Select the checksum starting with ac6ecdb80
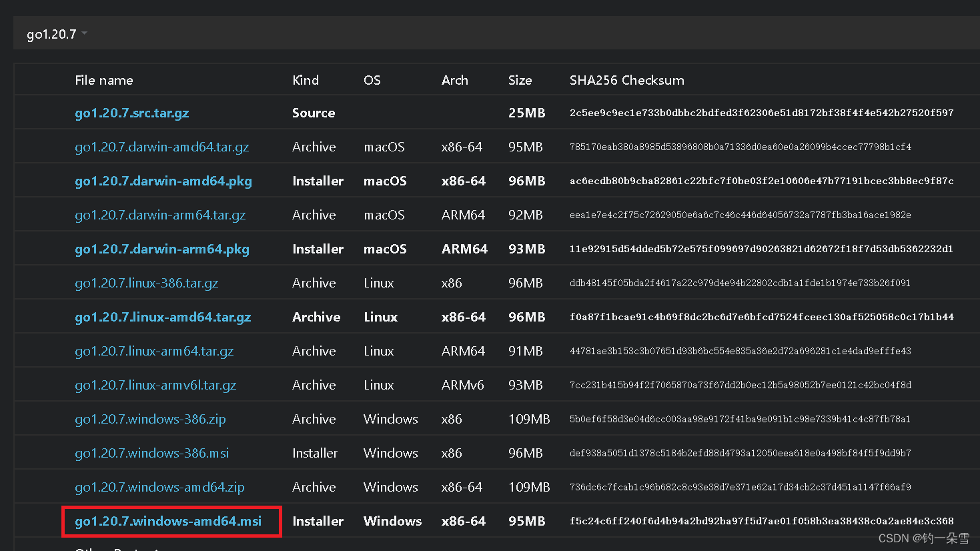This screenshot has height=551, width=980. click(762, 181)
